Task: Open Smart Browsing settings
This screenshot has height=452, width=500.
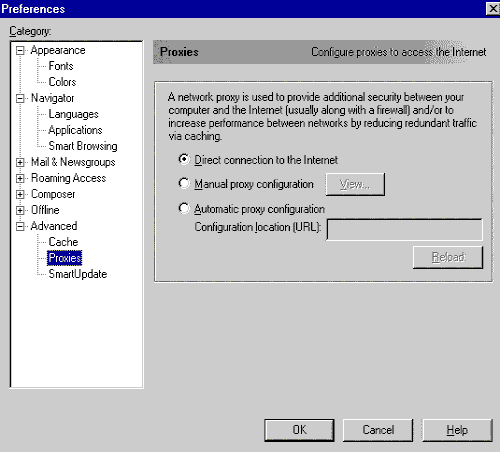Action: tap(83, 146)
